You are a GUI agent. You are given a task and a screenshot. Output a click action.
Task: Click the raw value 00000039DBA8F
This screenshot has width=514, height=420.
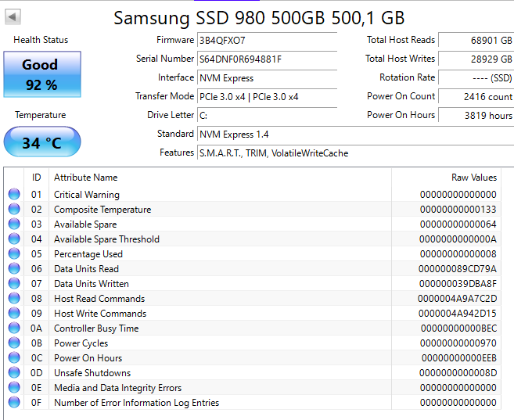tap(458, 284)
